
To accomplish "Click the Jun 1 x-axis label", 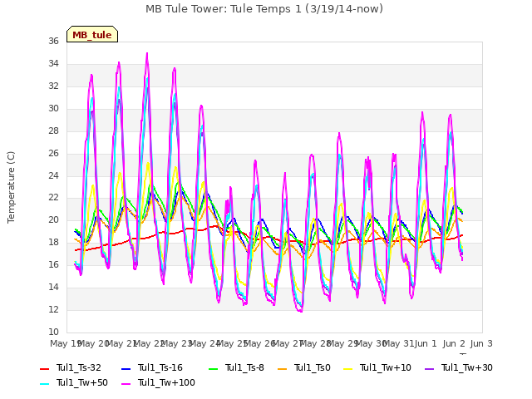I will point(426,343).
